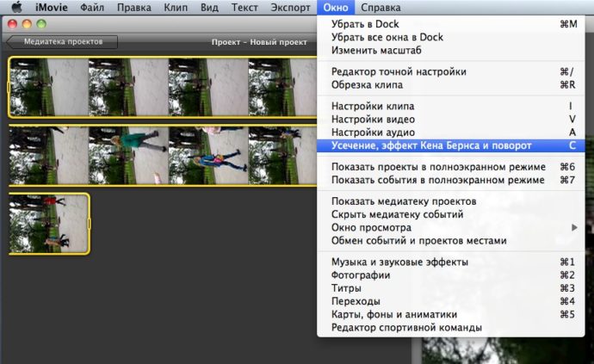The width and height of the screenshot is (594, 364).
Task: Select Изменить масштаб menu item
Action: click(x=451, y=51)
